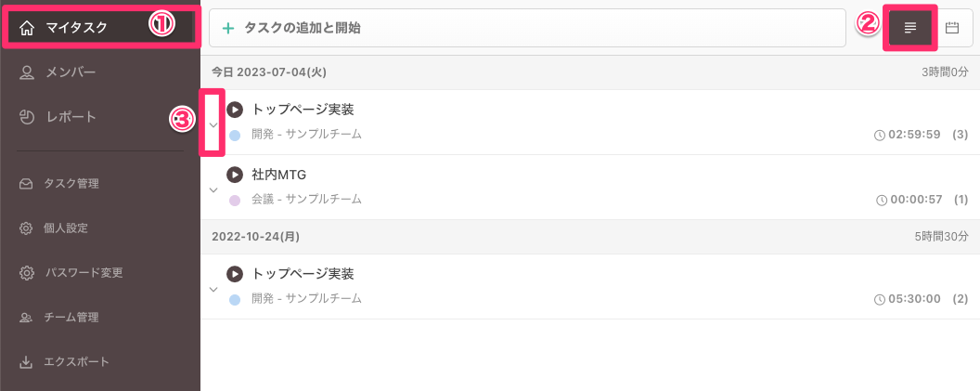Click the inbox icon beside タスク管理
980x391 pixels.
pos(26,184)
